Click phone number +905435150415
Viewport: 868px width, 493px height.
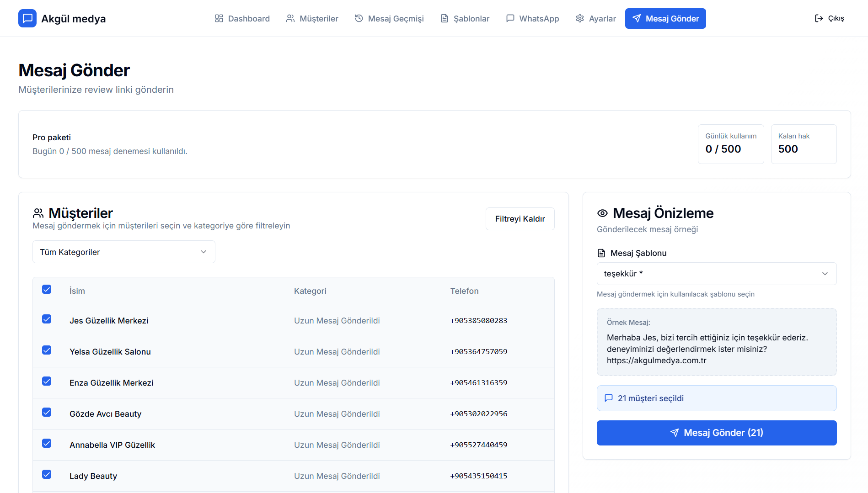pos(479,476)
